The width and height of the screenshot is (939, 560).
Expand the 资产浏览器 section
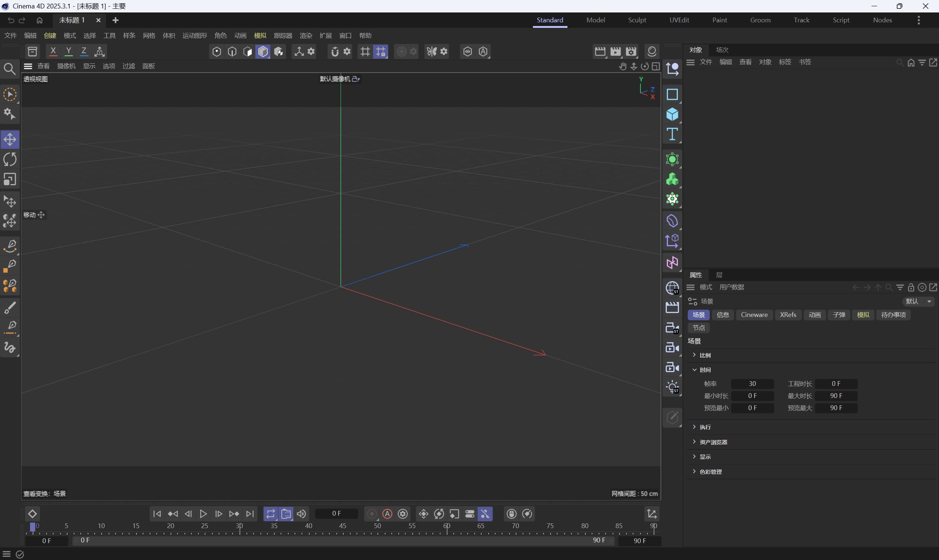tap(694, 442)
